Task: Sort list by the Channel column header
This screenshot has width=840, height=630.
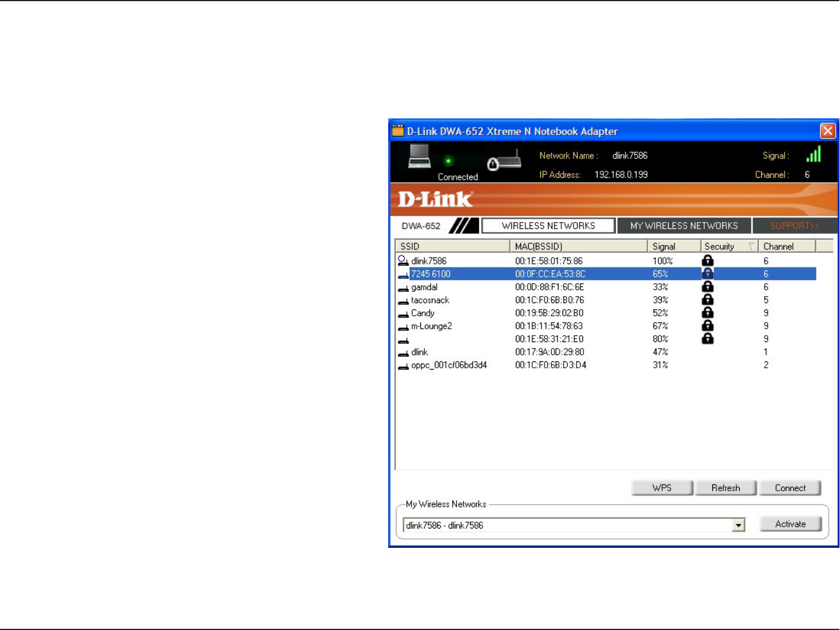Action: [787, 247]
